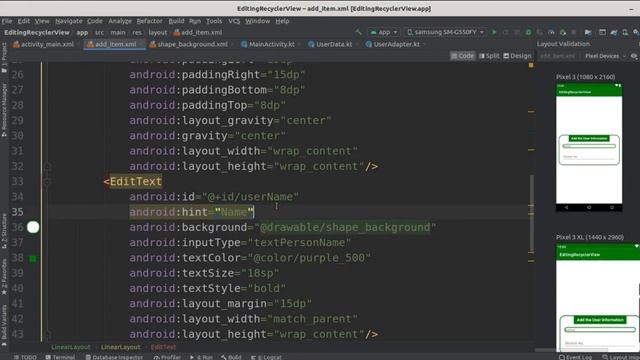Click the green color gutter swatch on line 38
Image resolution: width=640 pixels, height=360 pixels.
[33, 258]
